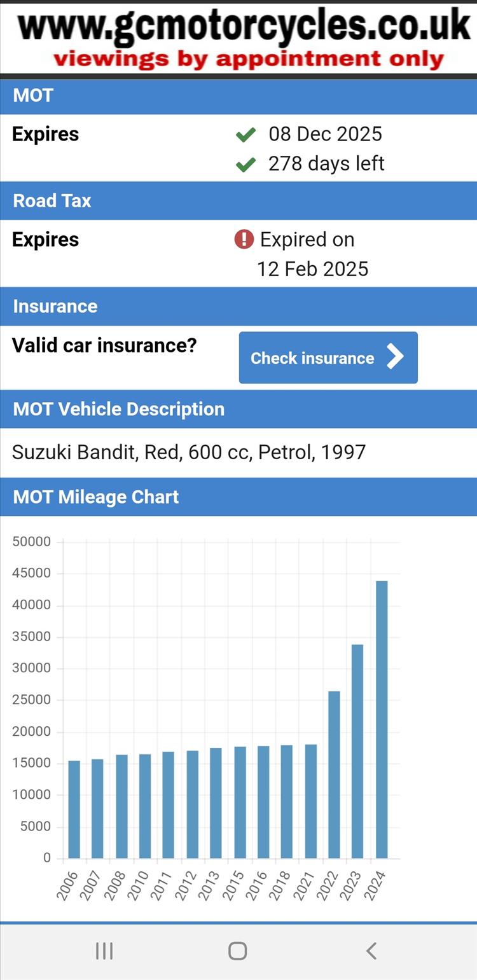
Task: Click the chevron arrow in Check insurance
Action: pyautogui.click(x=395, y=357)
